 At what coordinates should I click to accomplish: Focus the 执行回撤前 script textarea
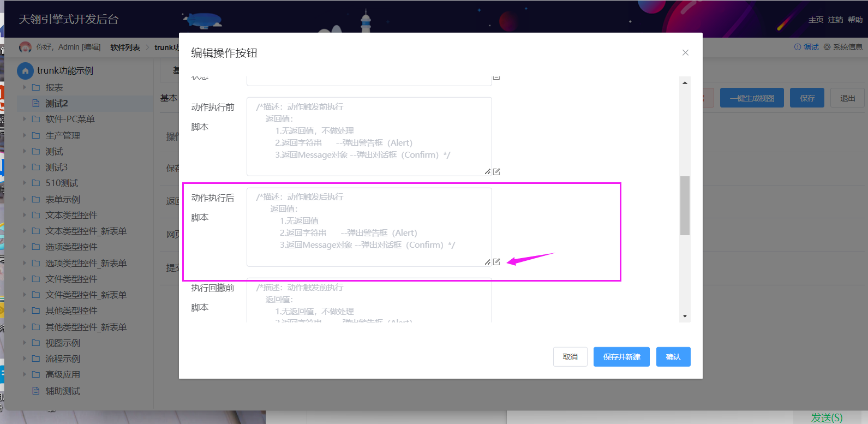[x=369, y=300]
